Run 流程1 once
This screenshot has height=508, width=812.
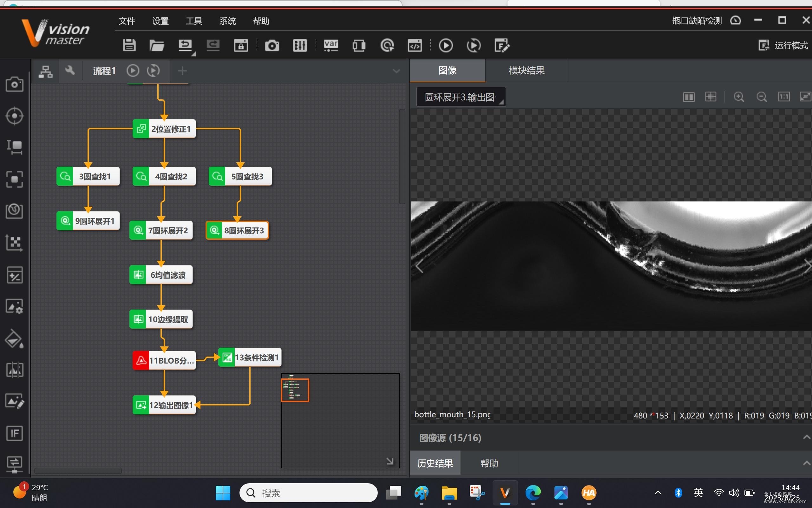133,70
